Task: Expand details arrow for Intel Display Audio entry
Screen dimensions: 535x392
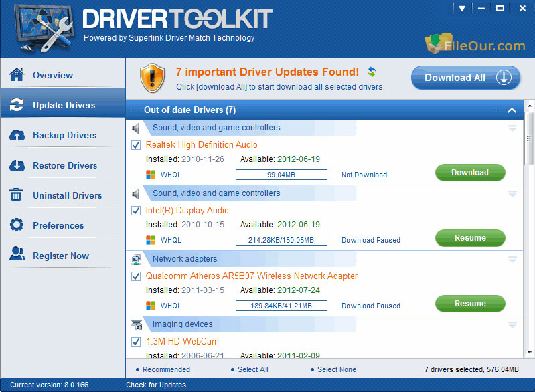Action: tap(512, 194)
